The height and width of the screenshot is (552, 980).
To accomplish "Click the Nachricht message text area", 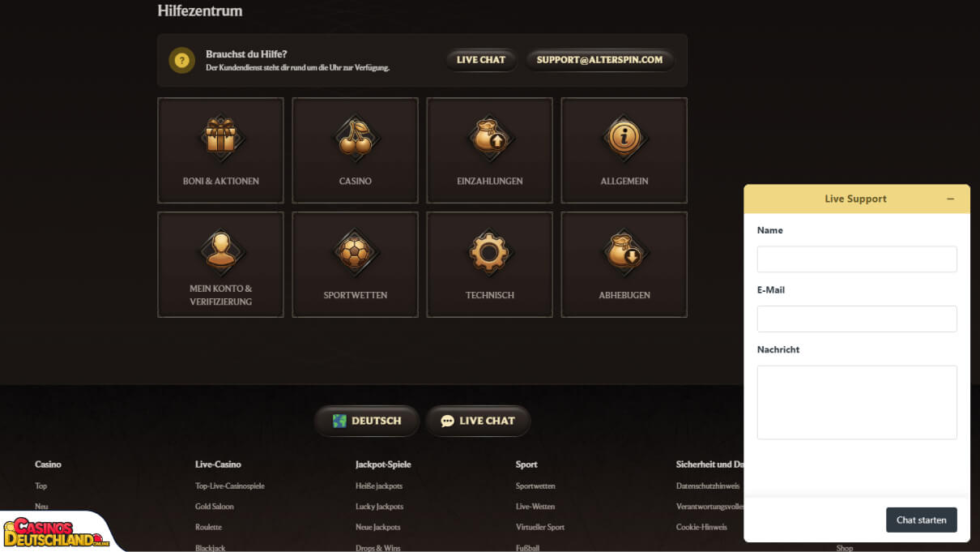I will click(x=857, y=402).
